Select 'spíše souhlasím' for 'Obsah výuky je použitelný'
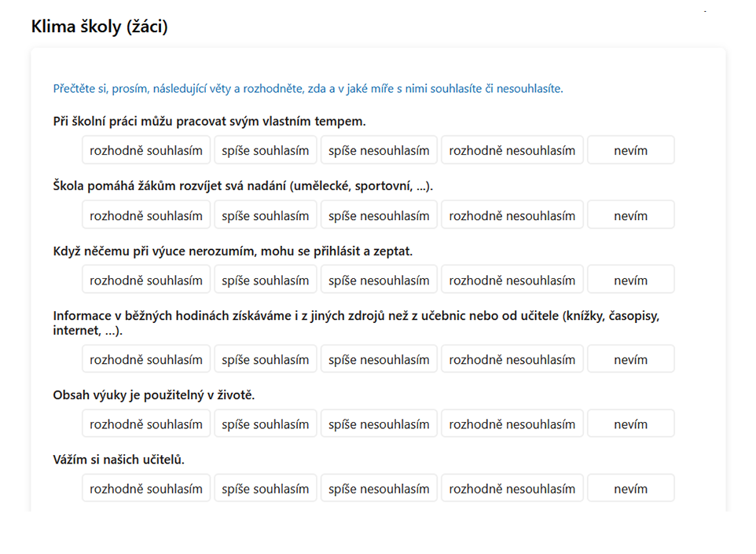Viewport: 756px width, 554px height. [266, 424]
